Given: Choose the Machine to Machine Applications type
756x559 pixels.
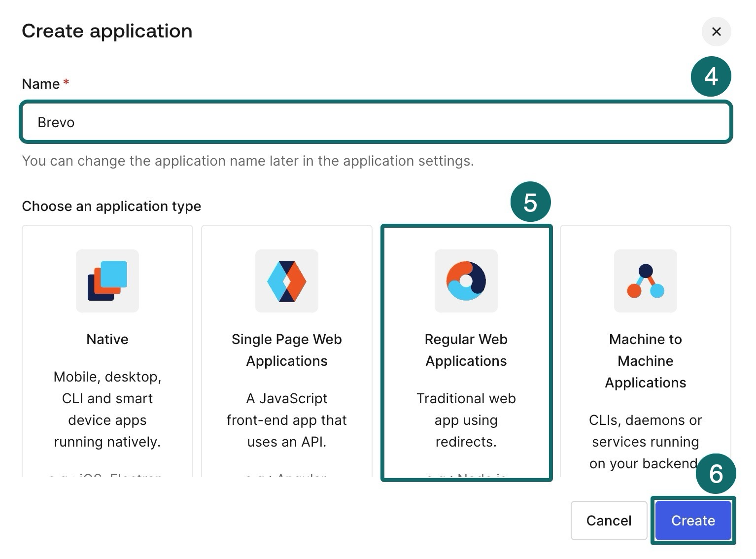Looking at the screenshot, I should point(645,352).
